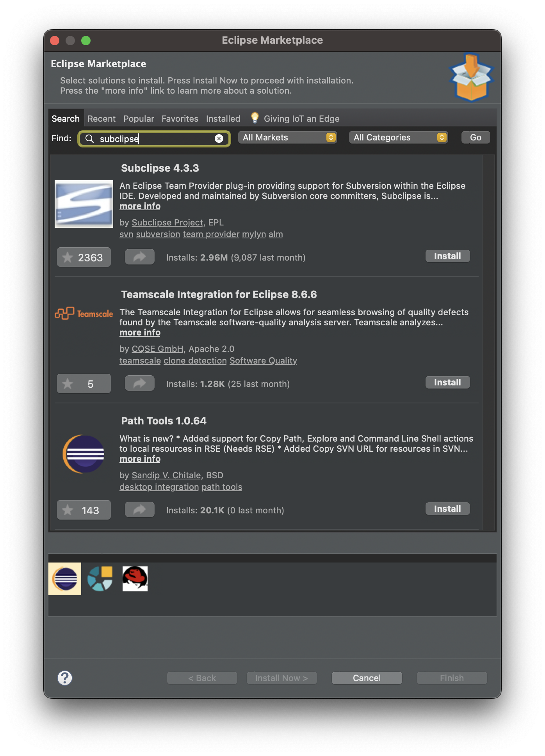545x756 pixels.
Task: Click the alm tag link
Action: 276,234
